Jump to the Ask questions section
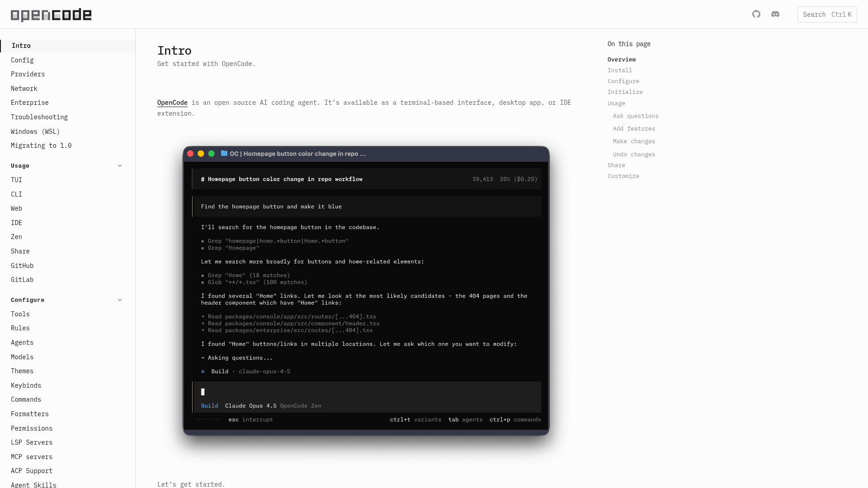868x488 pixels. click(636, 116)
